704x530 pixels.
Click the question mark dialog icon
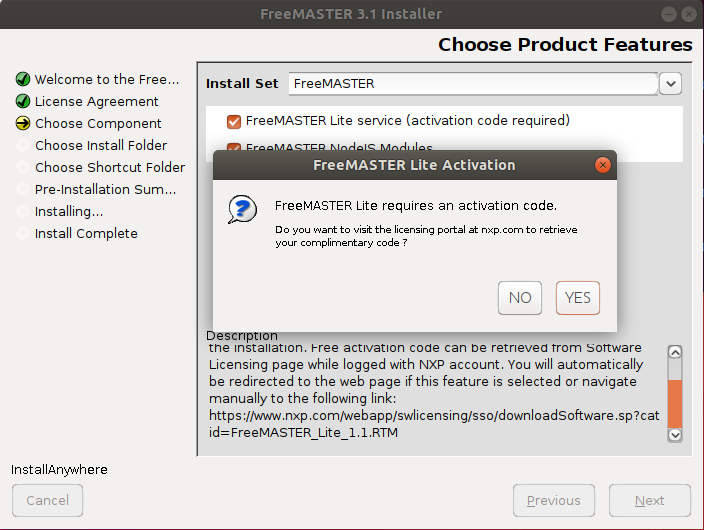[x=241, y=208]
